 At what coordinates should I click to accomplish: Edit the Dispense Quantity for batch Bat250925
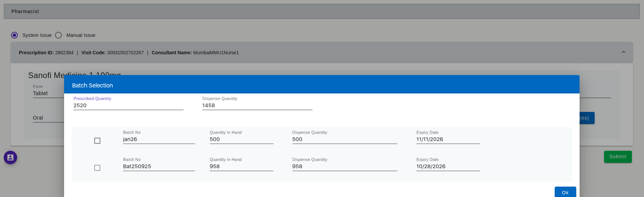coord(344,167)
